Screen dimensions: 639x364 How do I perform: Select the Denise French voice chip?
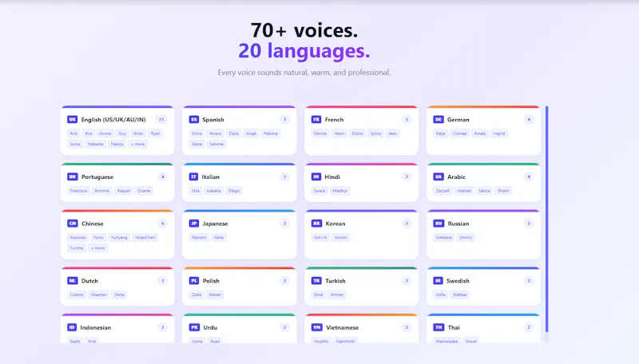(320, 133)
